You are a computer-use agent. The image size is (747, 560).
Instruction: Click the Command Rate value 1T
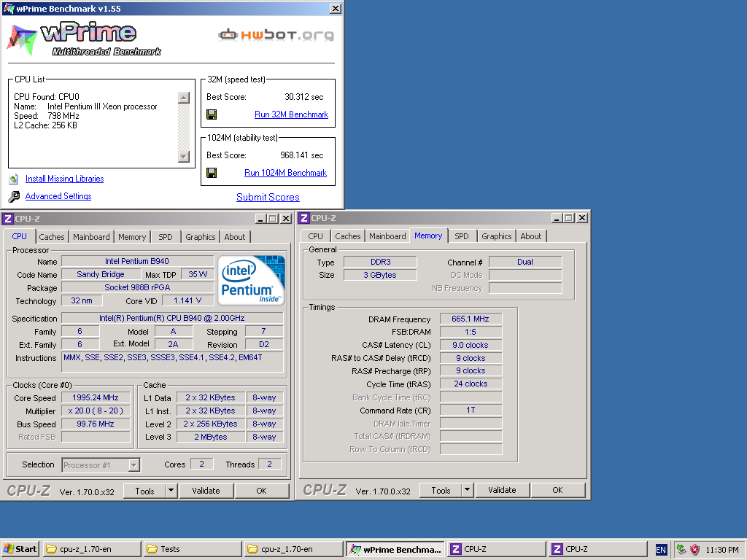(471, 410)
